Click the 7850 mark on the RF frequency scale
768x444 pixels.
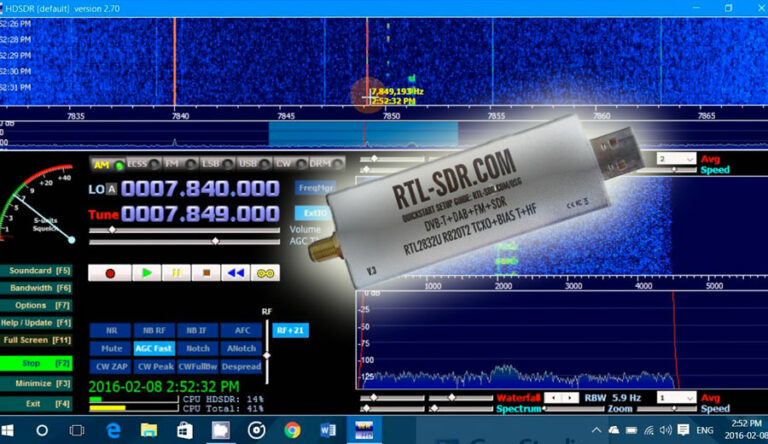click(x=391, y=116)
